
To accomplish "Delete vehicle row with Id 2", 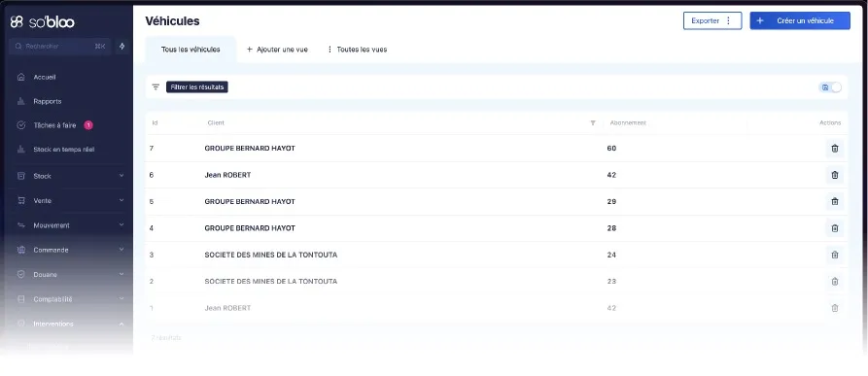I will click(x=835, y=282).
